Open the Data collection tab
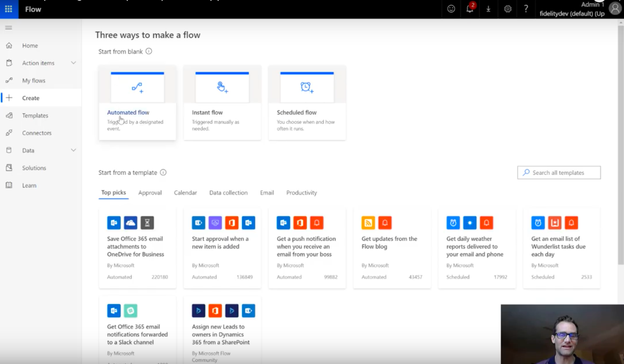 pyautogui.click(x=229, y=193)
